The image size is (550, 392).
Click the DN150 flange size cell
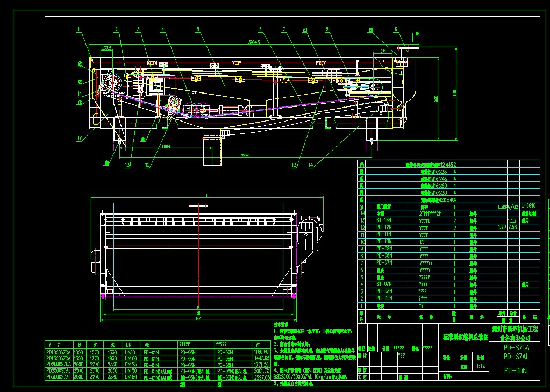tap(131, 371)
